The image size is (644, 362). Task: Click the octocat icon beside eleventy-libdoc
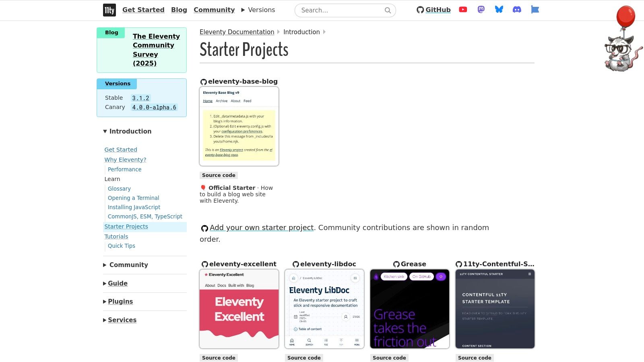coord(296,264)
